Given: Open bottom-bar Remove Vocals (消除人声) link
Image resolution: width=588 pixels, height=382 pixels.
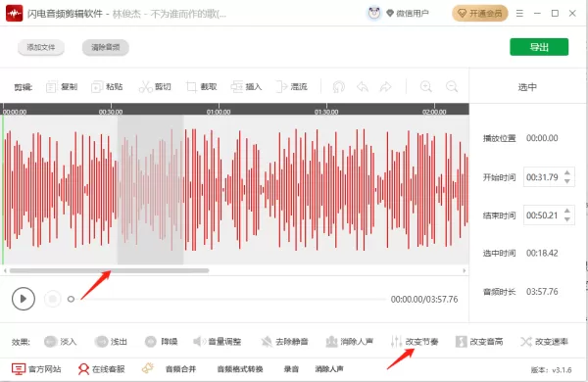Looking at the screenshot, I should [329, 369].
